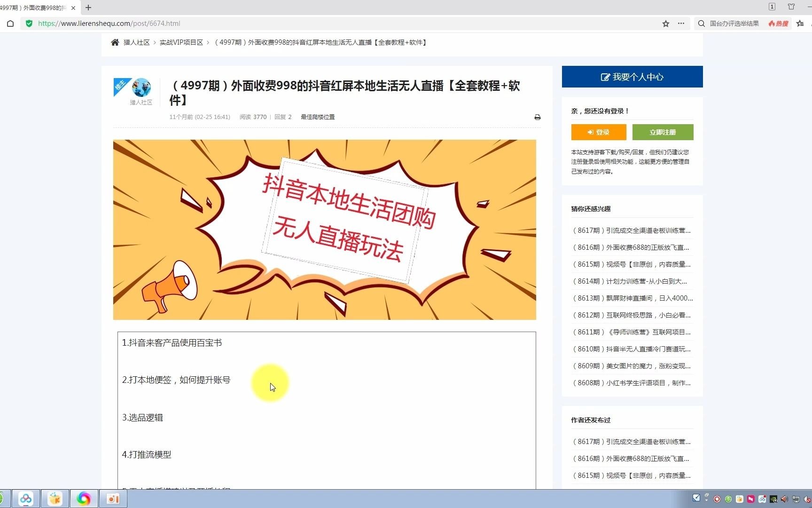The image size is (812, 508).
Task: Click the 我要个人中心 button
Action: click(632, 77)
